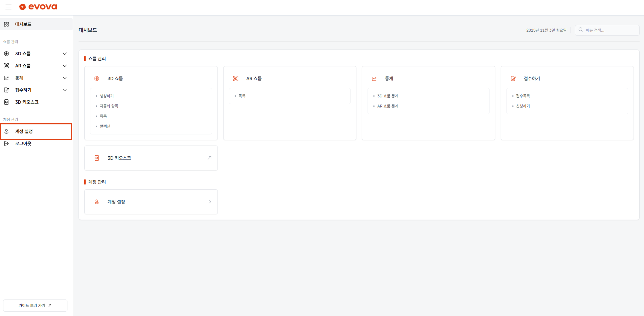This screenshot has width=644, height=316.
Task: Click the 가이드 보러 가기 button
Action: [x=35, y=305]
